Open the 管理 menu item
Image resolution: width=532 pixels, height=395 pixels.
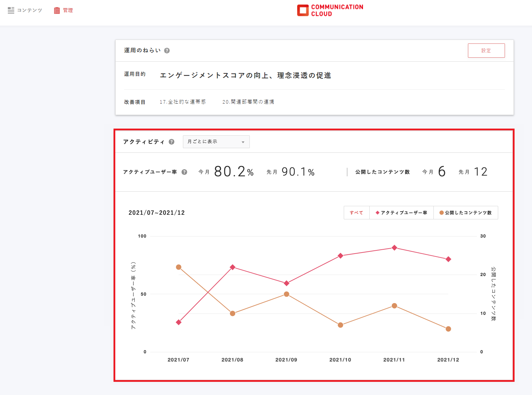68,10
